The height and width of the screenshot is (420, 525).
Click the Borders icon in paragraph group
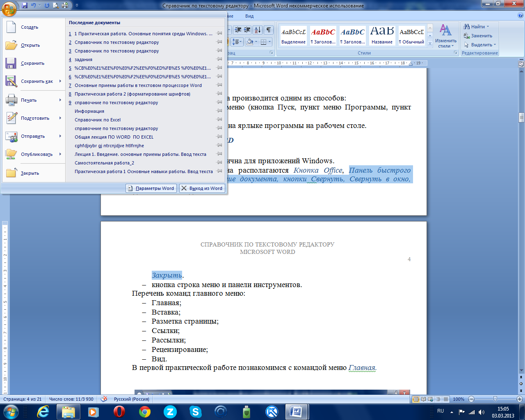tap(263, 42)
